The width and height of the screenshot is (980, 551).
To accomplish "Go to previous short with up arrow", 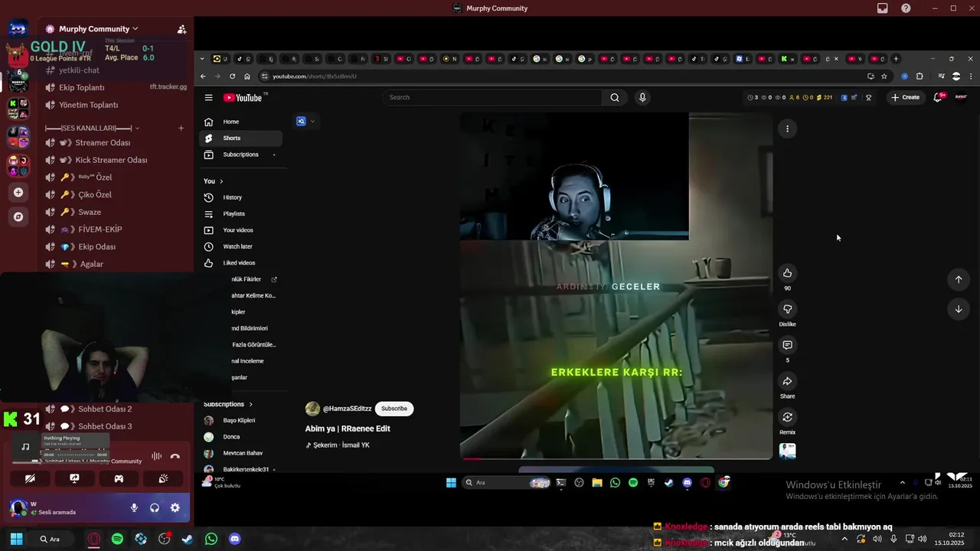I will [x=959, y=279].
